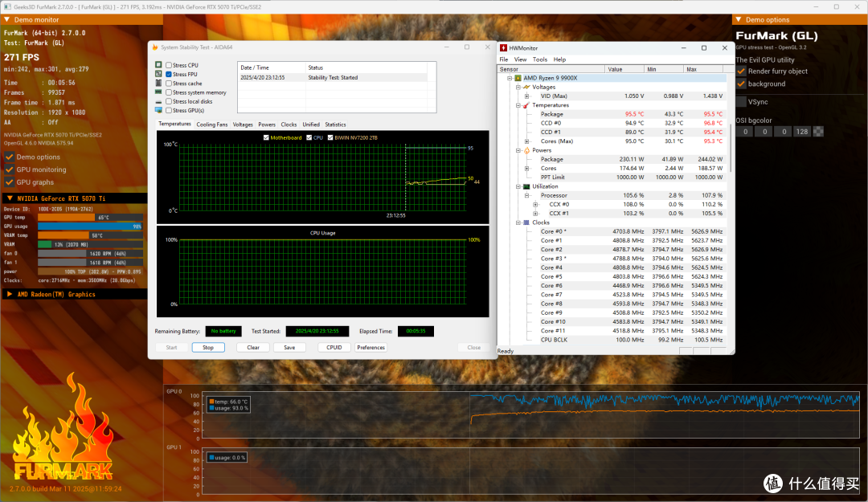Viewport: 868px width, 502px height.
Task: Click the GPU usage bar in FurMark
Action: [x=90, y=227]
